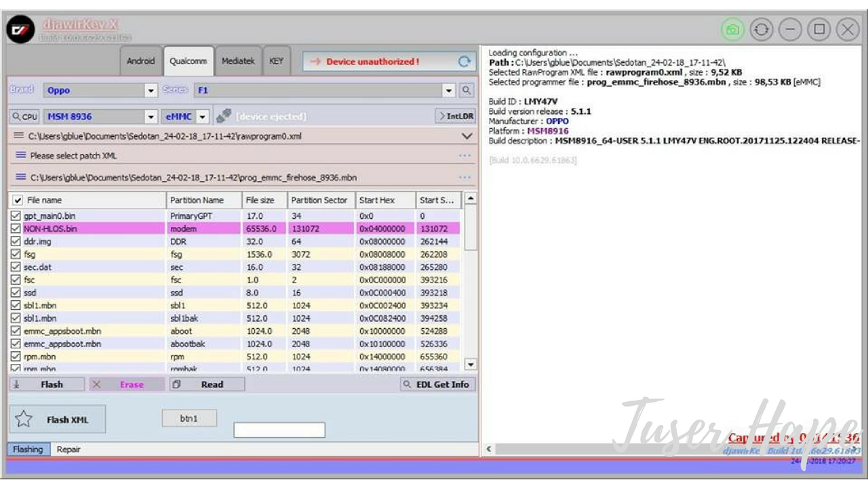Click the btn1 button

(189, 418)
